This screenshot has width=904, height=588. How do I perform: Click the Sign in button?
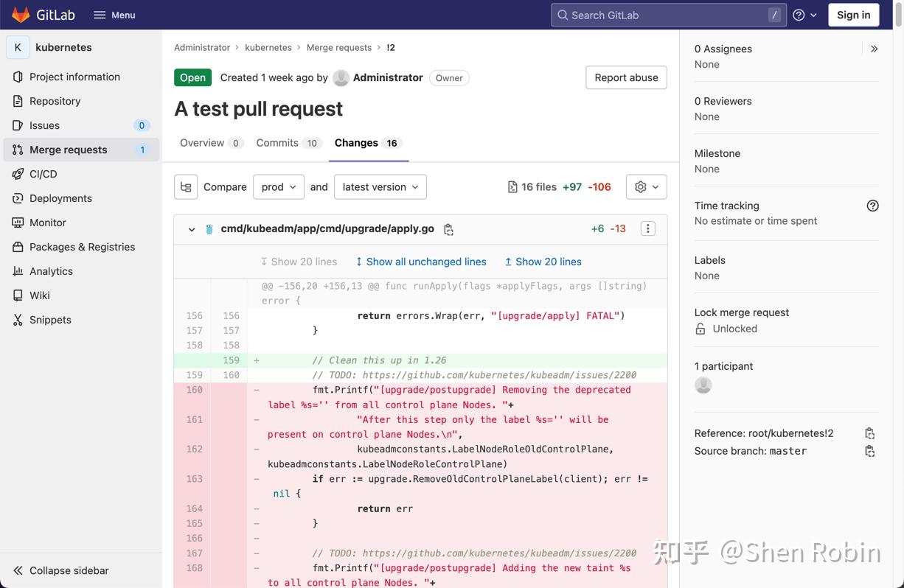pos(853,13)
